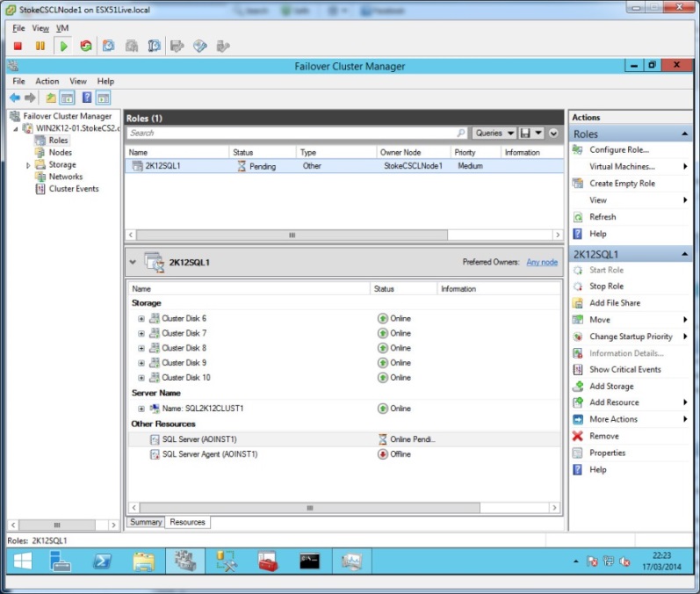Image resolution: width=700 pixels, height=594 pixels.
Task: Expand Cluster Disk 9 resource
Action: pos(141,363)
